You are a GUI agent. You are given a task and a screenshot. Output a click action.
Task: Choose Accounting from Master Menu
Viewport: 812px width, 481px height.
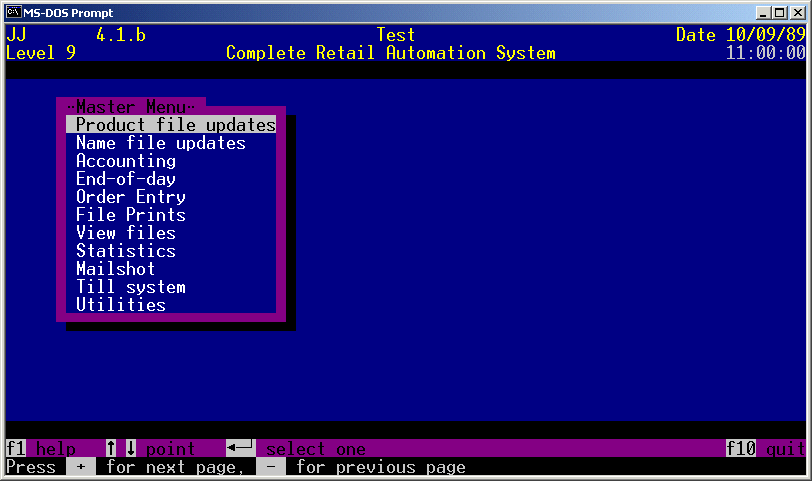click(125, 161)
